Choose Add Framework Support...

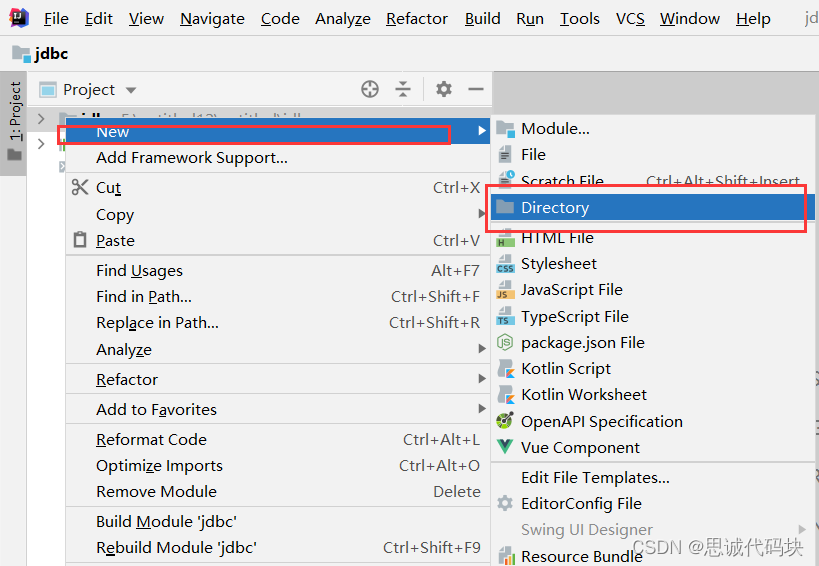point(277,158)
